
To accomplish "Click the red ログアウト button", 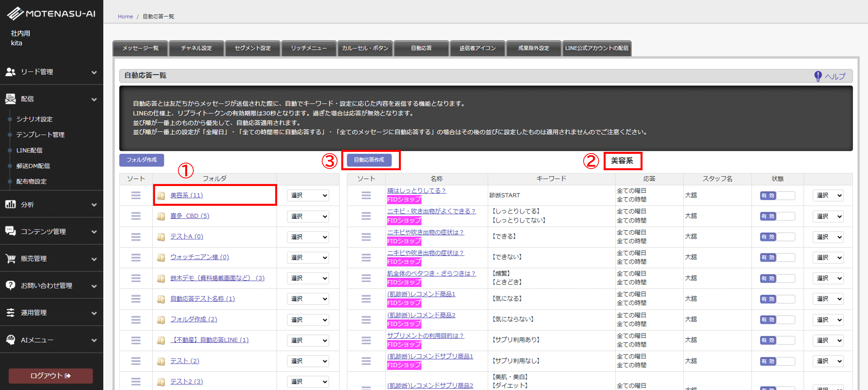I will (x=51, y=376).
